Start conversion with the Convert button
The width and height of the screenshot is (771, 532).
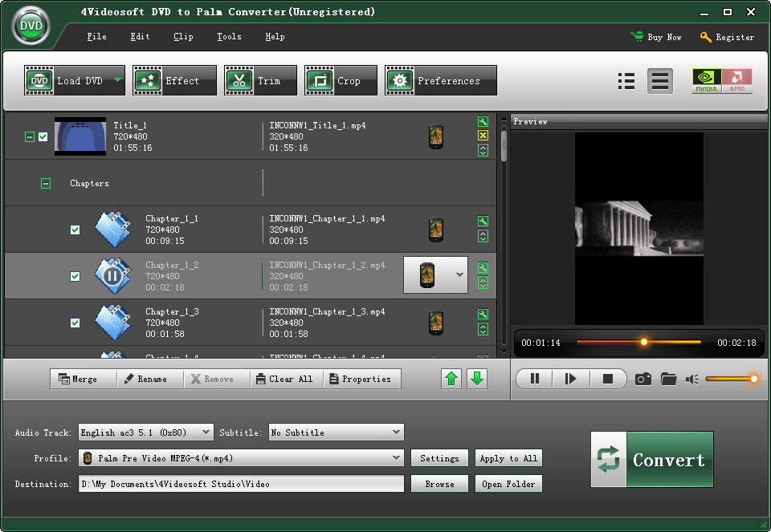(652, 459)
